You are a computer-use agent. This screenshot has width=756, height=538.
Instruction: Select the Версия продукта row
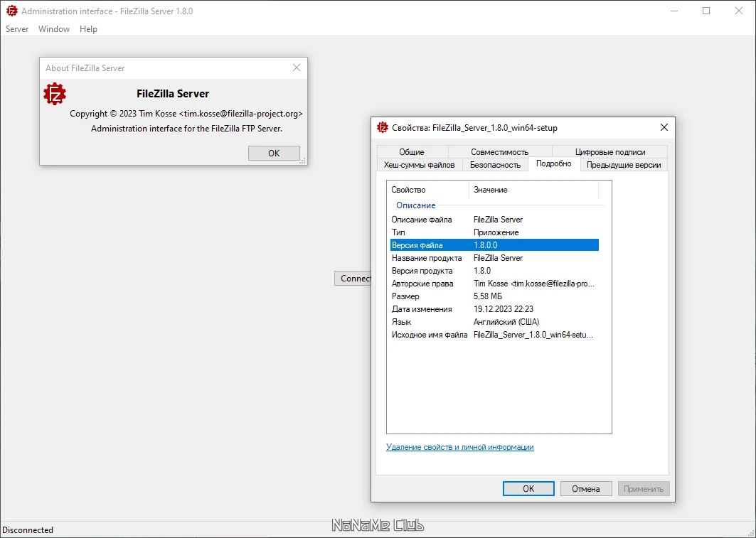point(495,271)
